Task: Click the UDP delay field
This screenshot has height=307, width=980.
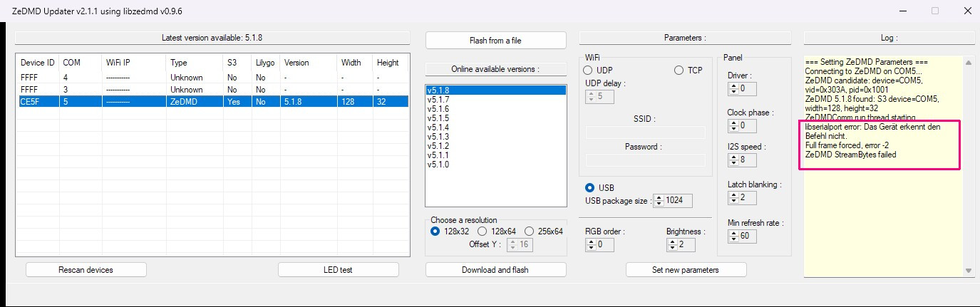Action: tap(599, 96)
